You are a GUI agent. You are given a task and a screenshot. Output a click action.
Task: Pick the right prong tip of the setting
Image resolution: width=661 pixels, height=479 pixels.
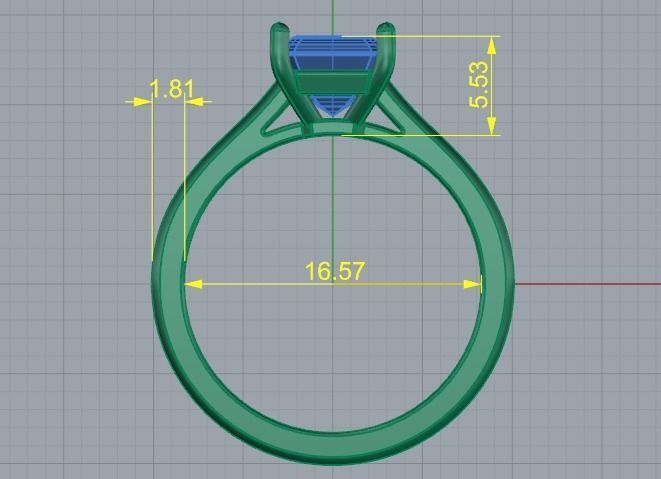386,29
